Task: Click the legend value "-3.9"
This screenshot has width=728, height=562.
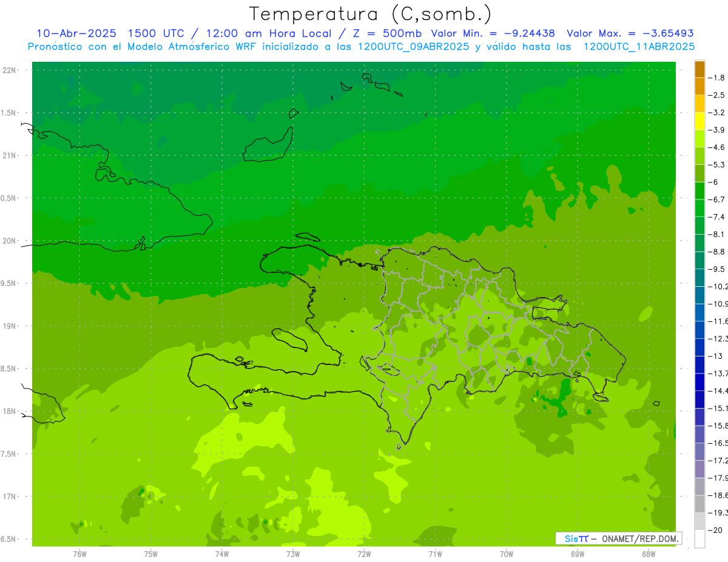Action: point(718,130)
